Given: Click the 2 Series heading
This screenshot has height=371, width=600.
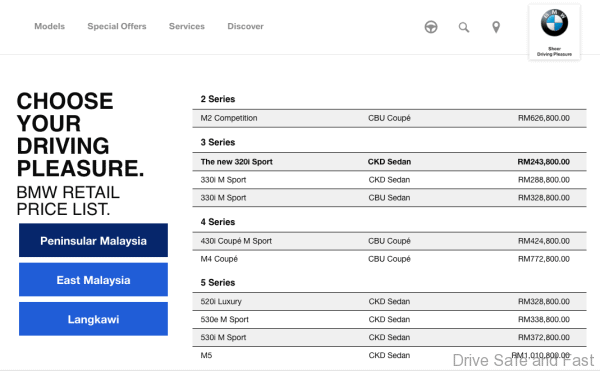Looking at the screenshot, I should (x=218, y=99).
